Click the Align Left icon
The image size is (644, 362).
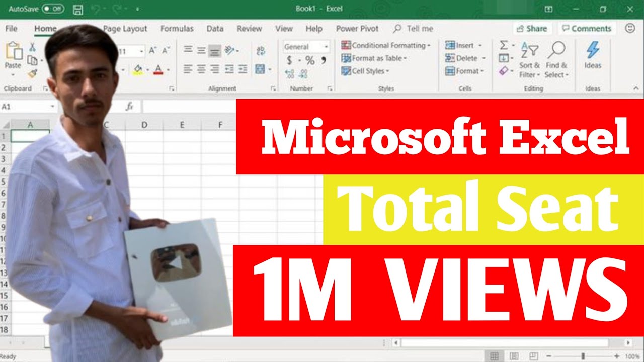point(188,69)
